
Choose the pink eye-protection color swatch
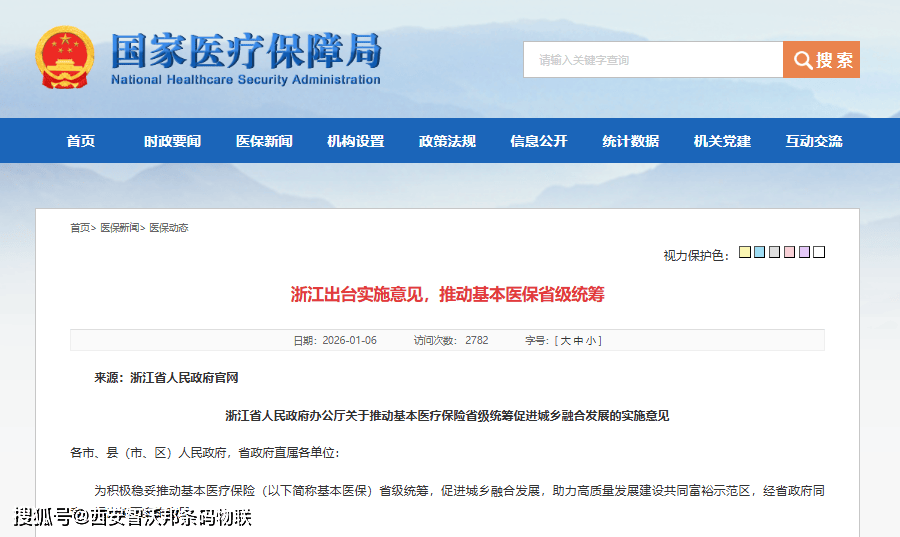click(789, 252)
